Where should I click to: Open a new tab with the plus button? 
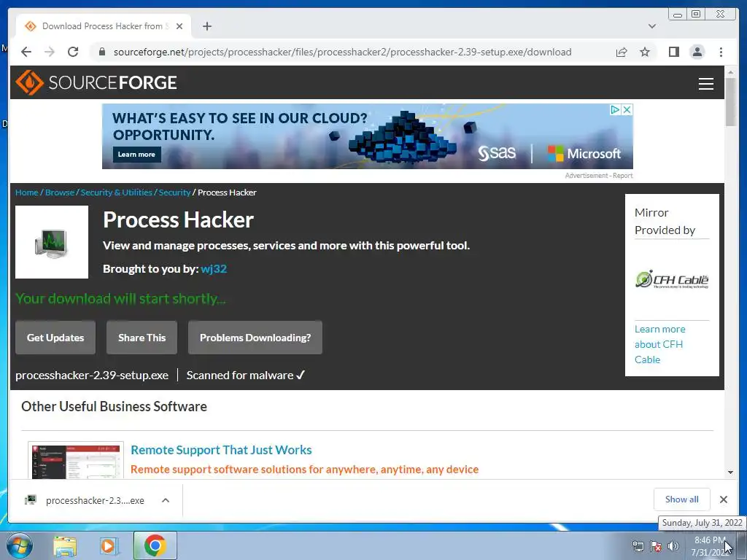click(206, 26)
